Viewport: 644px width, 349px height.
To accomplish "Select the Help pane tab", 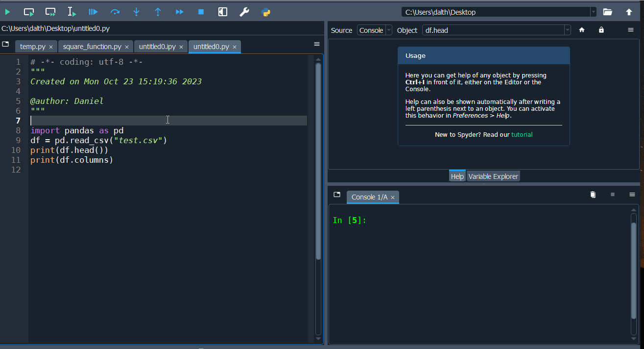I will (x=457, y=176).
